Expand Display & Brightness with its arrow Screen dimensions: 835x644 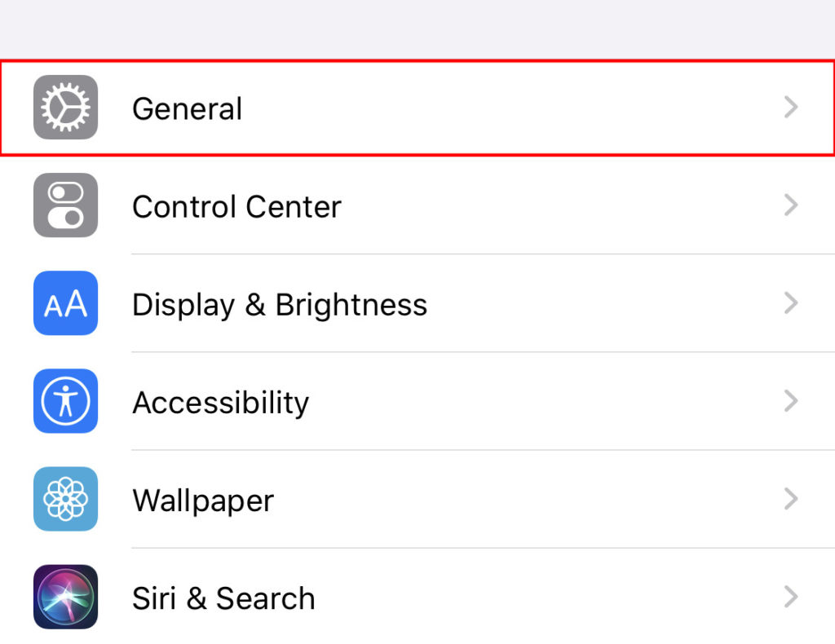[790, 303]
